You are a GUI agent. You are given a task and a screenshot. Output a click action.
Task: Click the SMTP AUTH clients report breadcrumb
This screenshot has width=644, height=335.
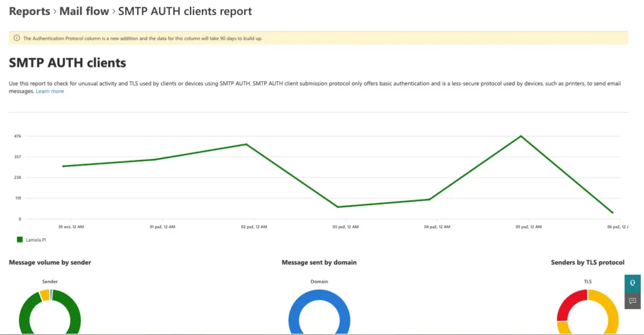coord(185,11)
